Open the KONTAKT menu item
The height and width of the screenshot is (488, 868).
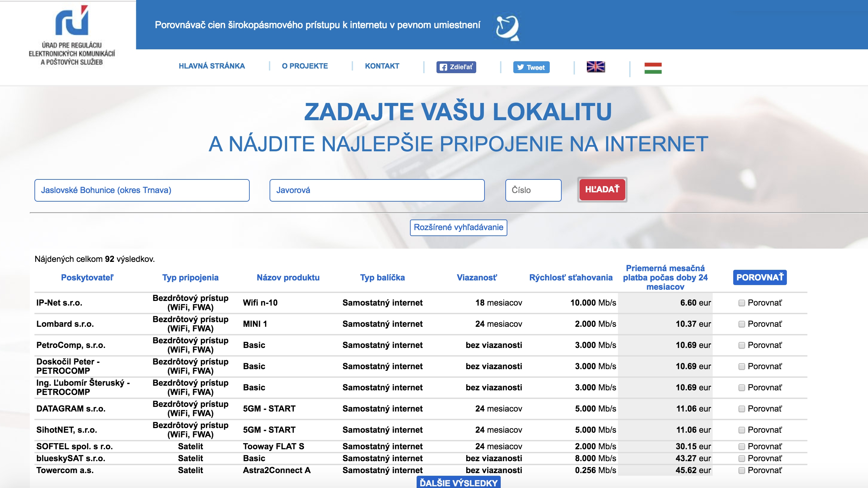click(x=382, y=66)
